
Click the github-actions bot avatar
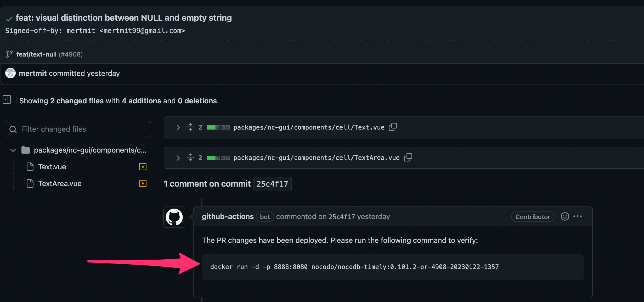[x=174, y=217]
